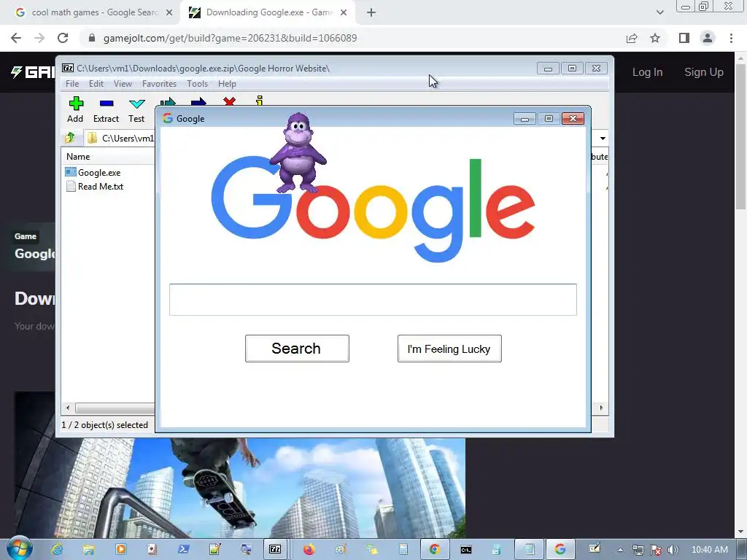Click the Chrome reload page icon
747x560 pixels.
[63, 38]
